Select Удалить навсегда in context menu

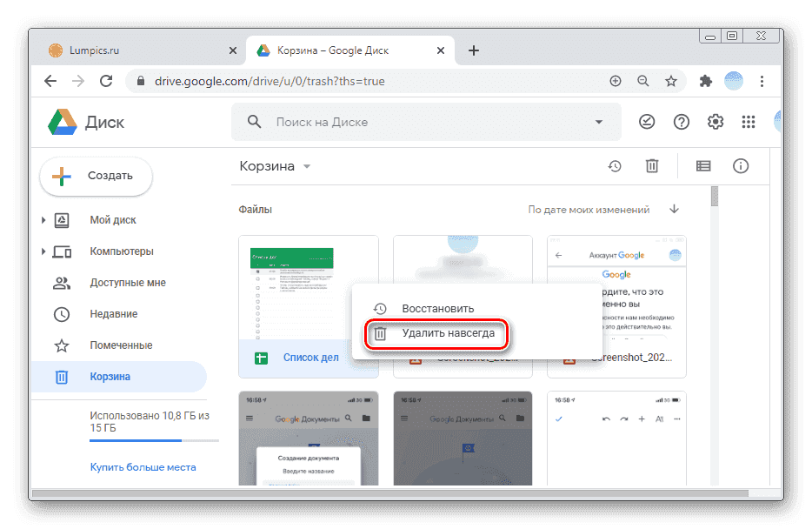(x=448, y=333)
